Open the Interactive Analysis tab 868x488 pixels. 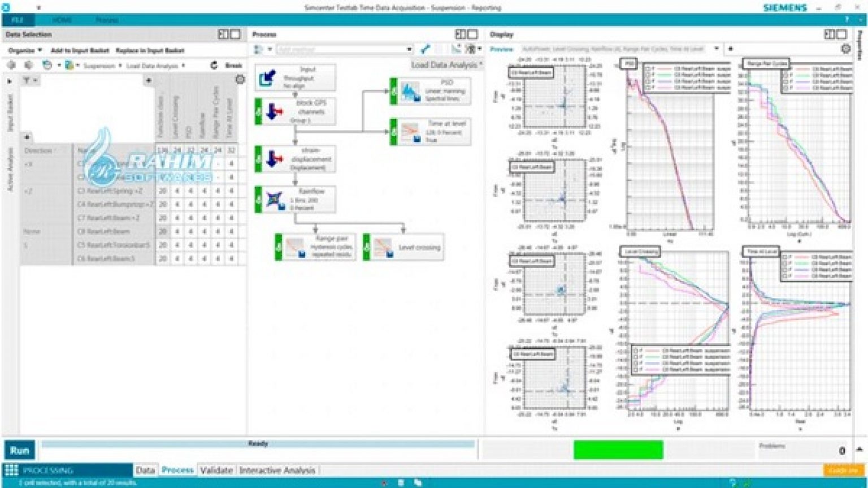pos(277,470)
